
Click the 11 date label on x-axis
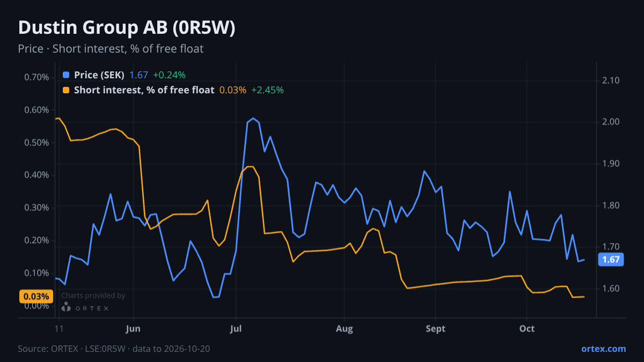pos(59,329)
